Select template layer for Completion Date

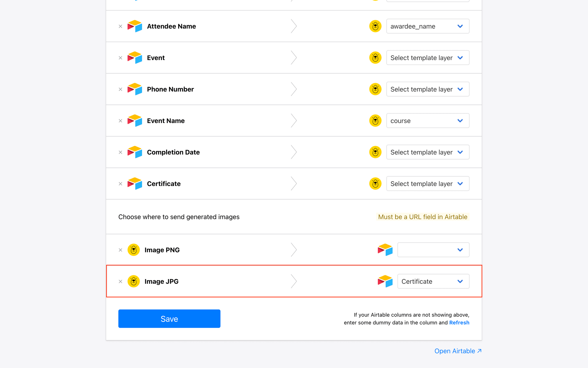tap(427, 152)
